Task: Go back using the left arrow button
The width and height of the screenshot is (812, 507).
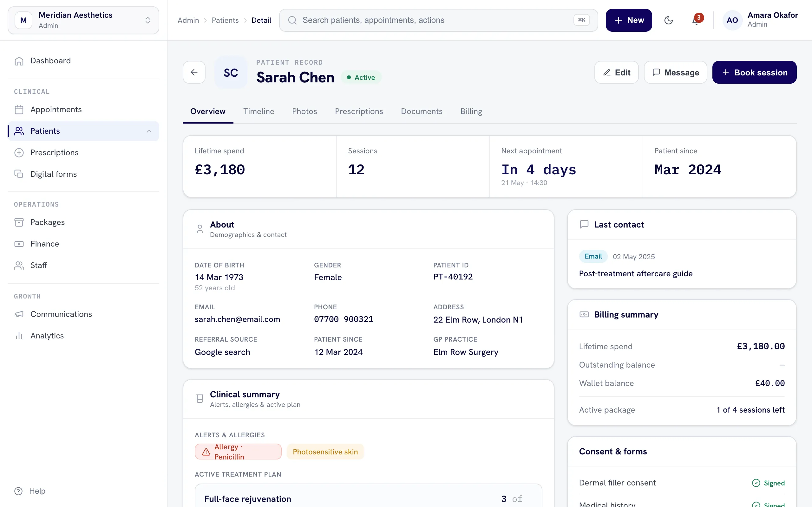Action: tap(194, 72)
